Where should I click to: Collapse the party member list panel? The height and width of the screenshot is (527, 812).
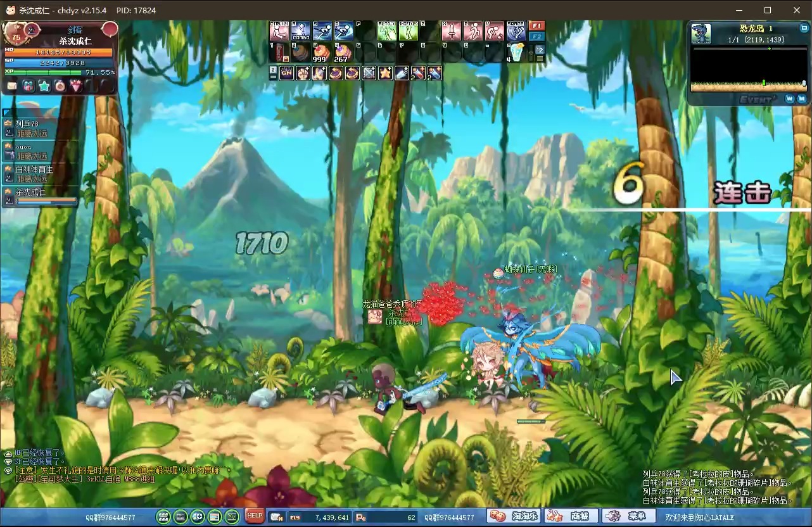[x=8, y=113]
